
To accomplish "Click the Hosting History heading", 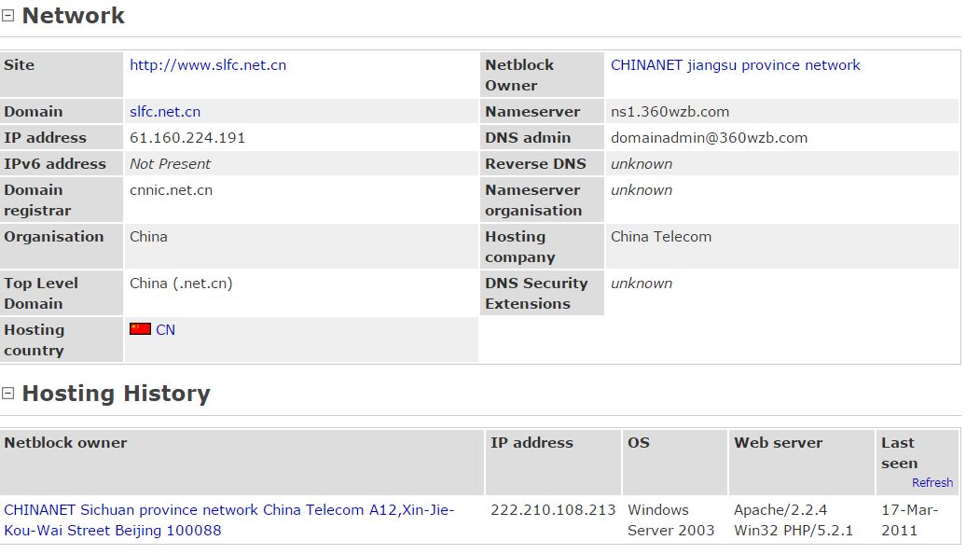I will [117, 394].
